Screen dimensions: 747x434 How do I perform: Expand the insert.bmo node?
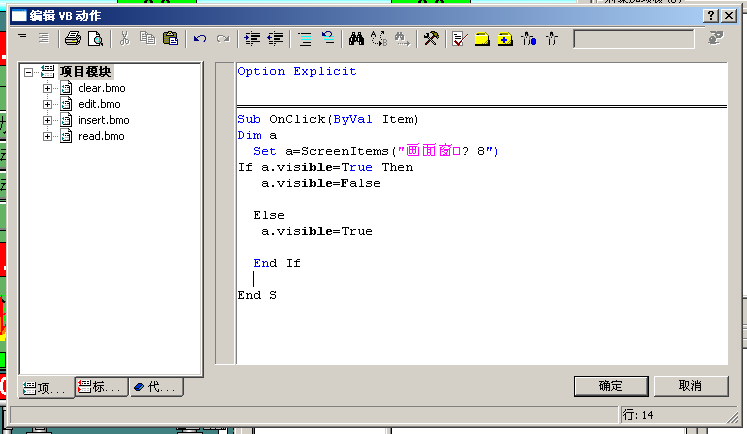coord(47,121)
